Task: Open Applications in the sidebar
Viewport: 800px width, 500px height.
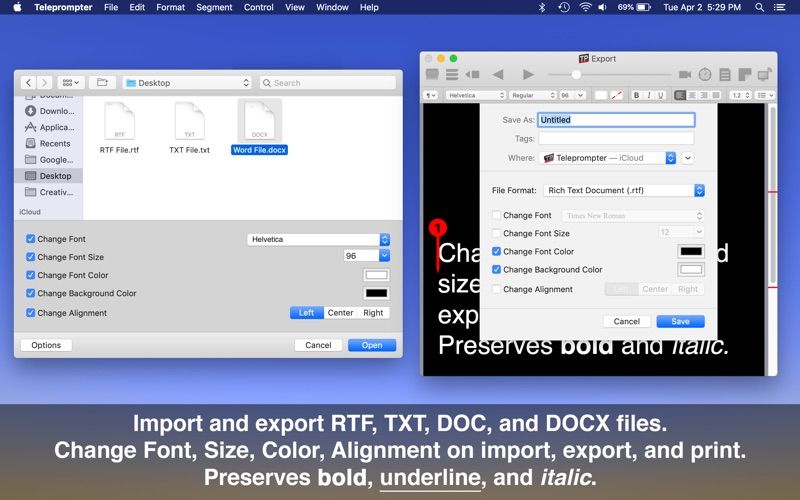Action: pos(49,127)
